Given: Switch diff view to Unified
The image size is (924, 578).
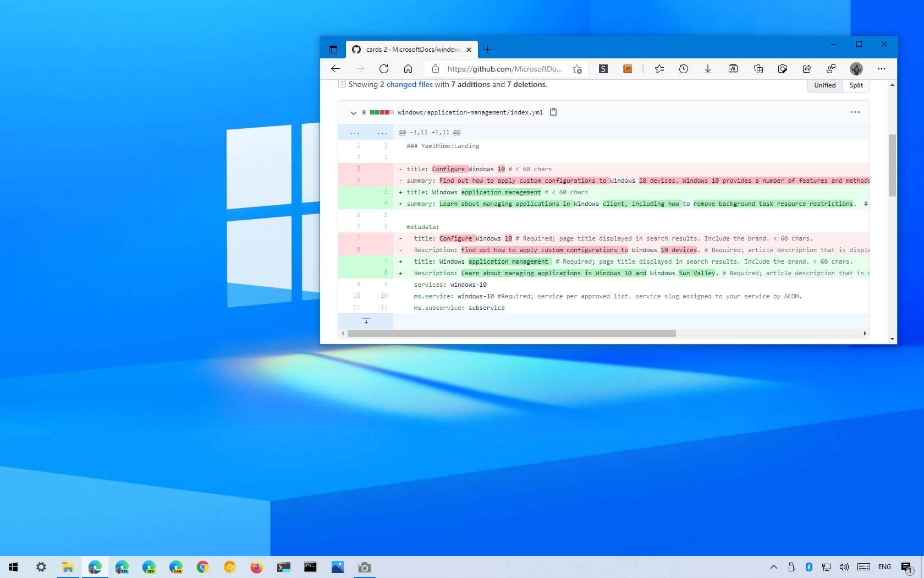Looking at the screenshot, I should pos(824,85).
